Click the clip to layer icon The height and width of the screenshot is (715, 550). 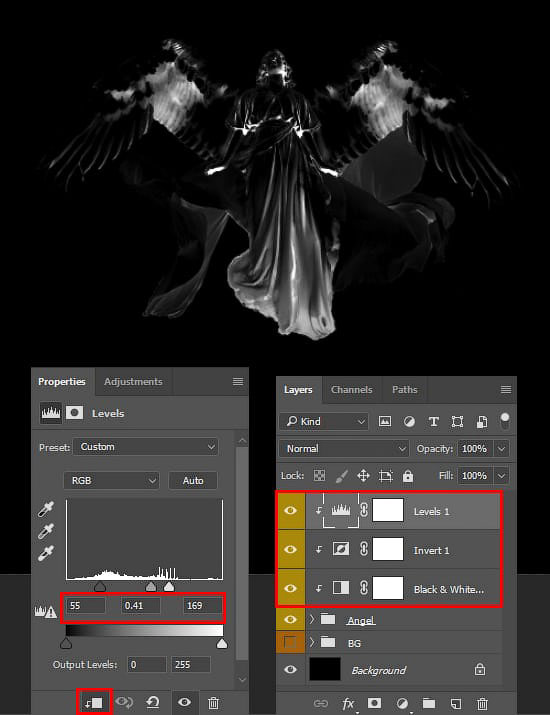(x=94, y=702)
